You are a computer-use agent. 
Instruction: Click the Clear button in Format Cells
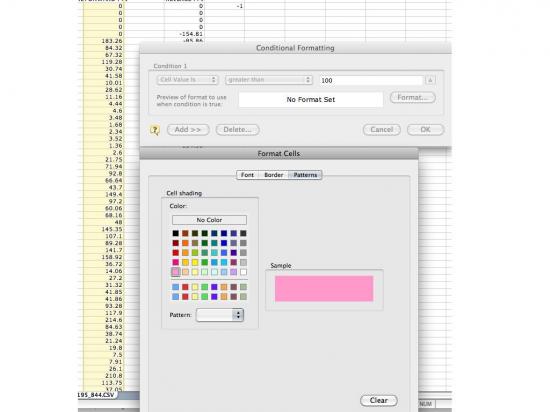click(x=379, y=400)
